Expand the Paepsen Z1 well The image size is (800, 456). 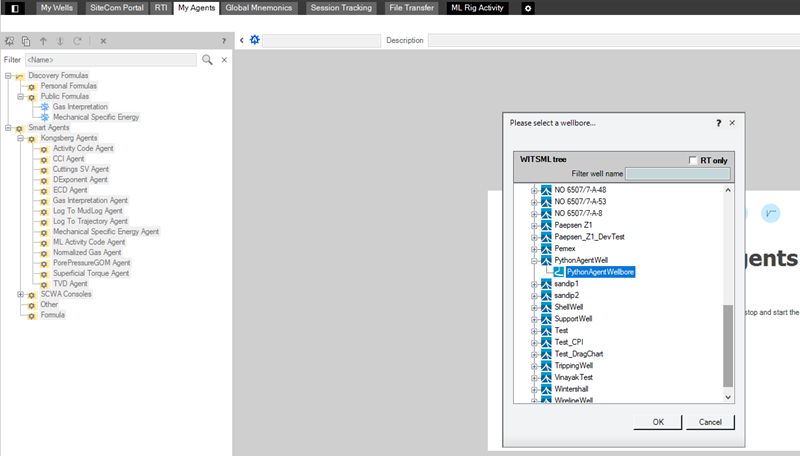click(x=534, y=225)
